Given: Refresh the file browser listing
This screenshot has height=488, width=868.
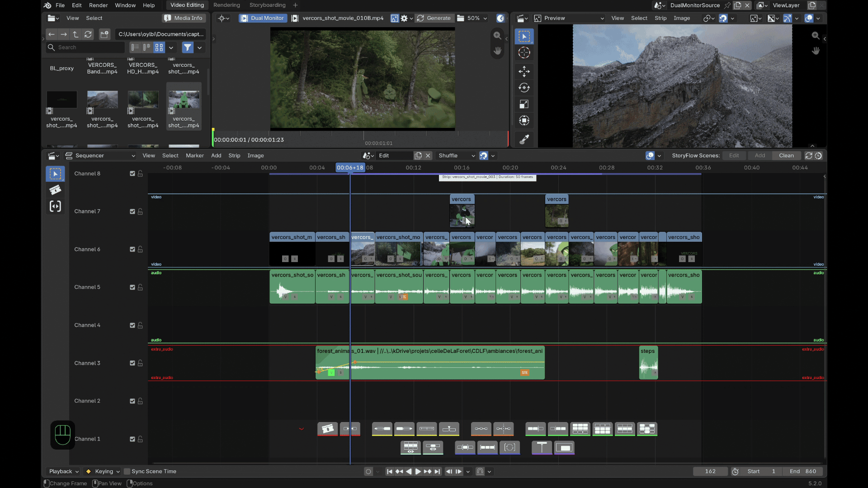Looking at the screenshot, I should (x=88, y=34).
